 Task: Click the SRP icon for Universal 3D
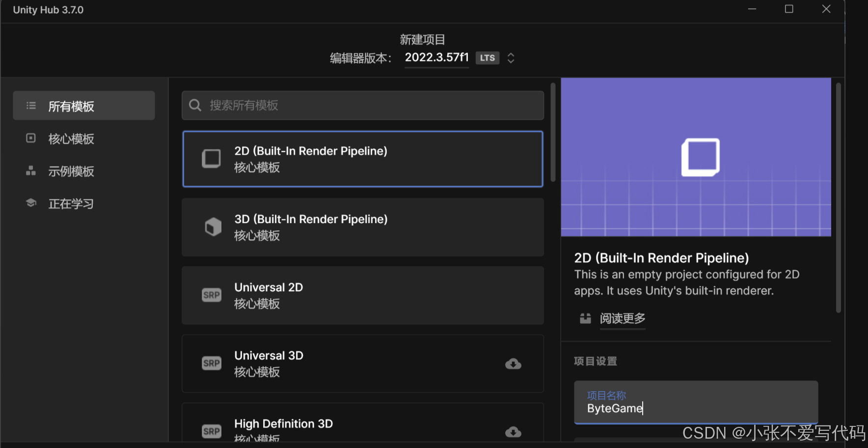click(212, 364)
